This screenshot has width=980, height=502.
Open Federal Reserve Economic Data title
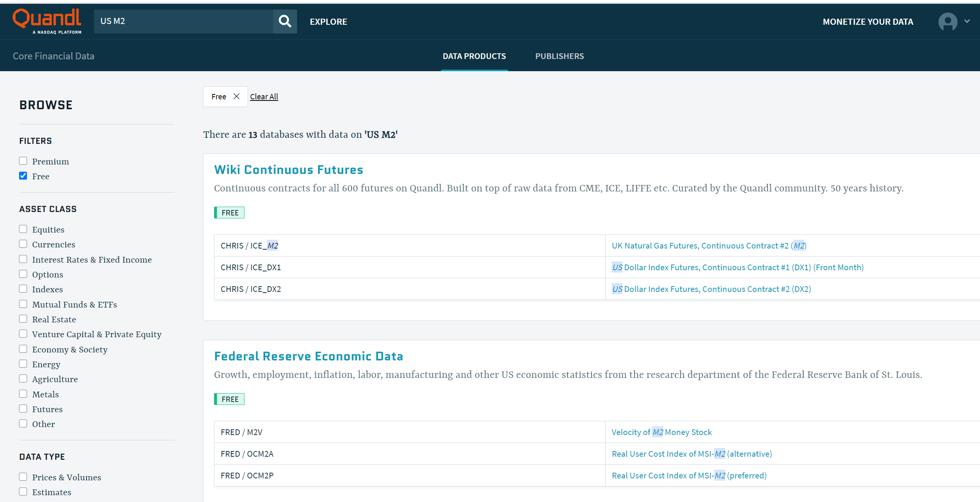(308, 356)
